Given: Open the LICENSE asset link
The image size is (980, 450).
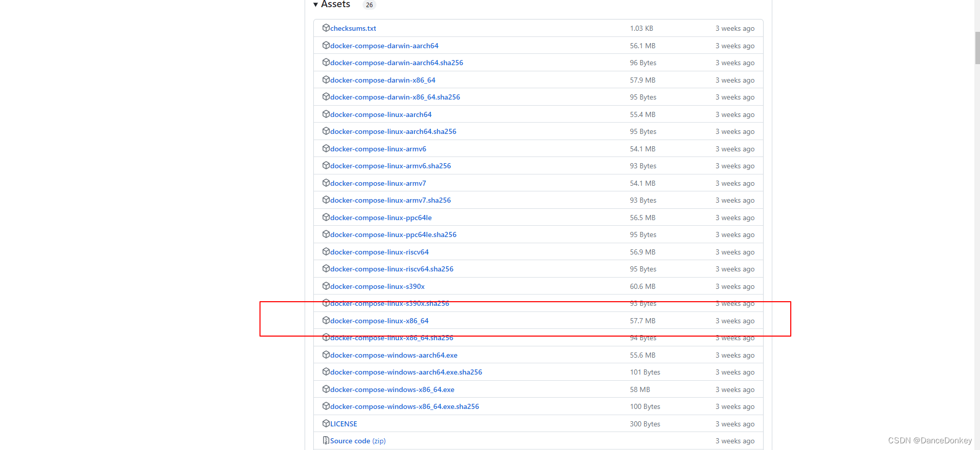Looking at the screenshot, I should [x=344, y=424].
